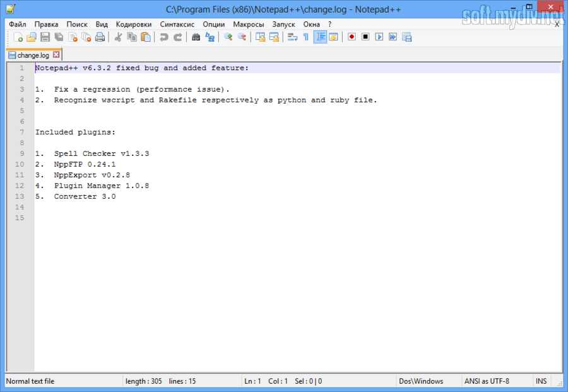
Task: Click 'length : 305' in the status bar
Action: 143,381
